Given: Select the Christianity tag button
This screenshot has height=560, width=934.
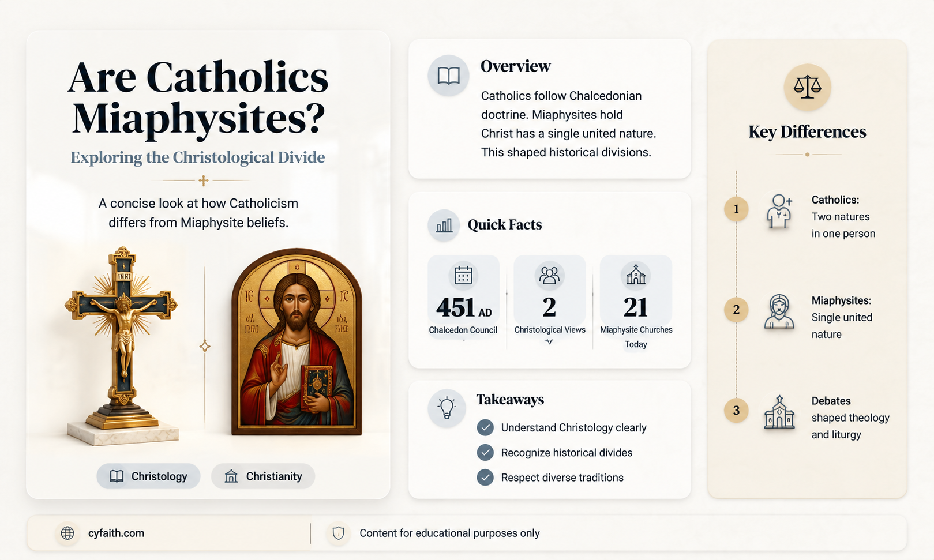Looking at the screenshot, I should [263, 476].
